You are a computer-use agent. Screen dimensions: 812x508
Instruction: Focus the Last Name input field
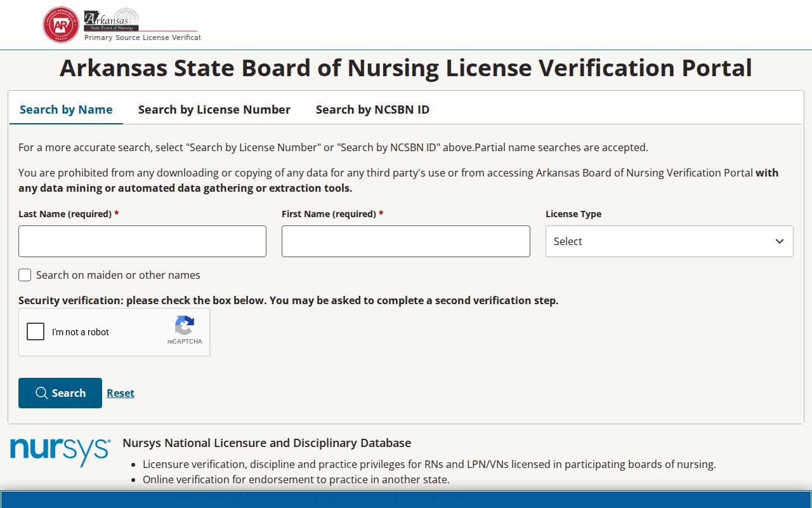[142, 241]
